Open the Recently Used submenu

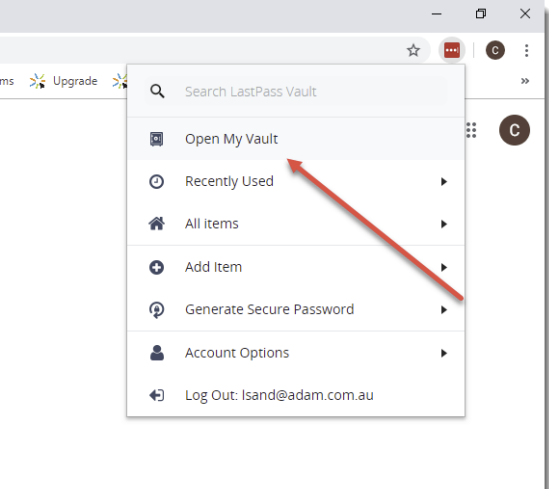pyautogui.click(x=296, y=182)
